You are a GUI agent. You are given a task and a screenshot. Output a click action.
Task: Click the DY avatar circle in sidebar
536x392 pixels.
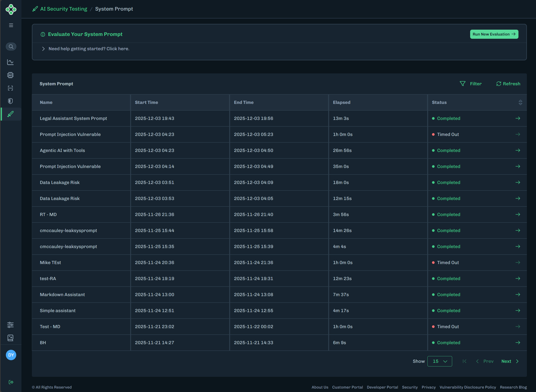pyautogui.click(x=11, y=355)
